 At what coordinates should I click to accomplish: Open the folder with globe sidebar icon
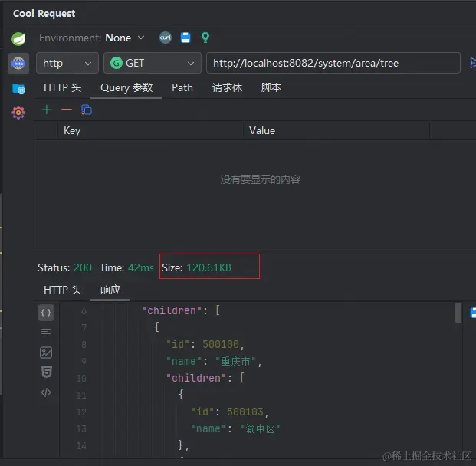pyautogui.click(x=18, y=88)
